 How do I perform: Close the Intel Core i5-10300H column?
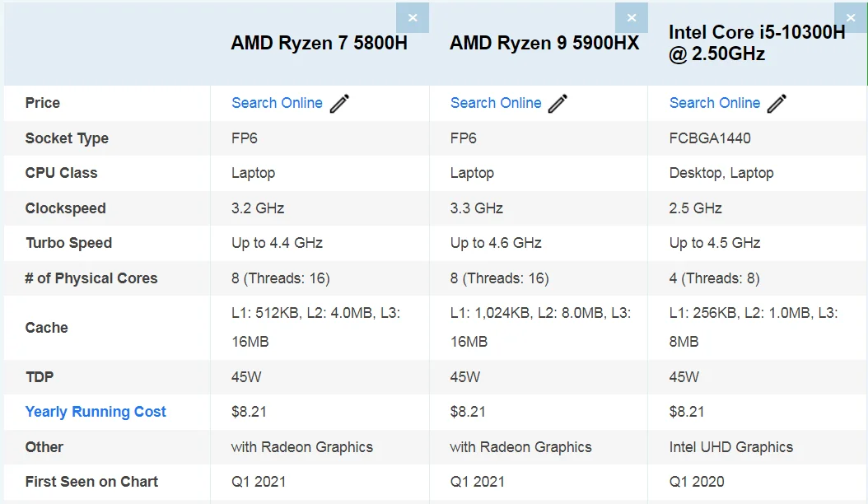[851, 17]
